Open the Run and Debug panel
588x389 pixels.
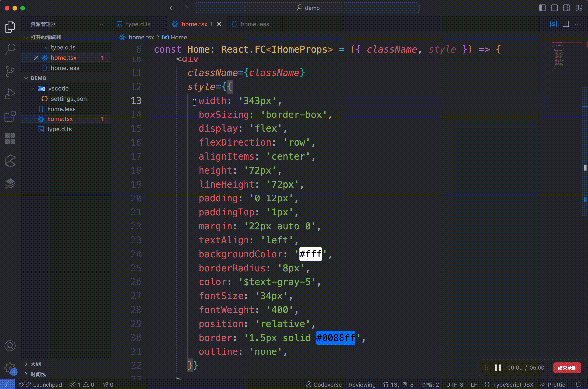10,94
